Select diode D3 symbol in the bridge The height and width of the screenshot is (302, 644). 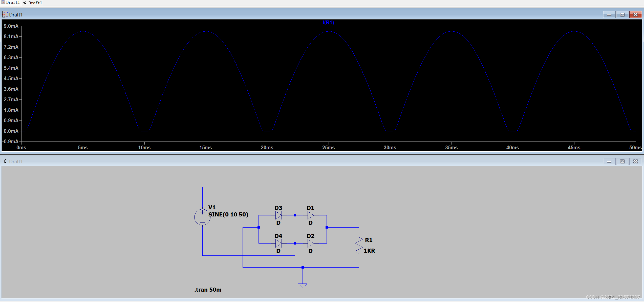click(x=278, y=215)
